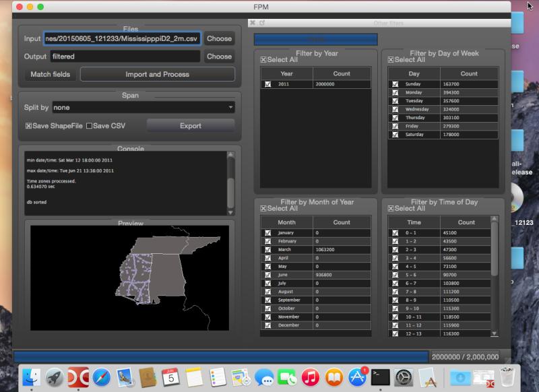The image size is (539, 392).
Task: Toggle the December month checkbox
Action: 267,325
